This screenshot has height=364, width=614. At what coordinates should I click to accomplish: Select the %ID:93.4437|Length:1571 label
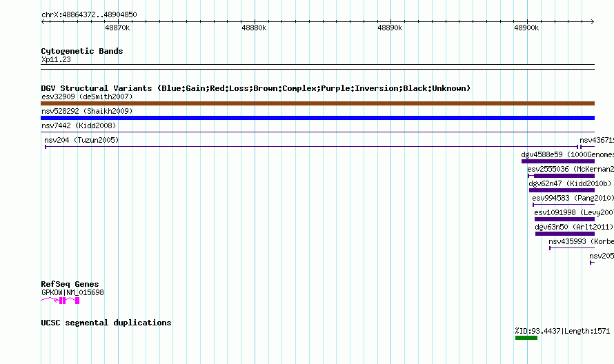click(562, 331)
